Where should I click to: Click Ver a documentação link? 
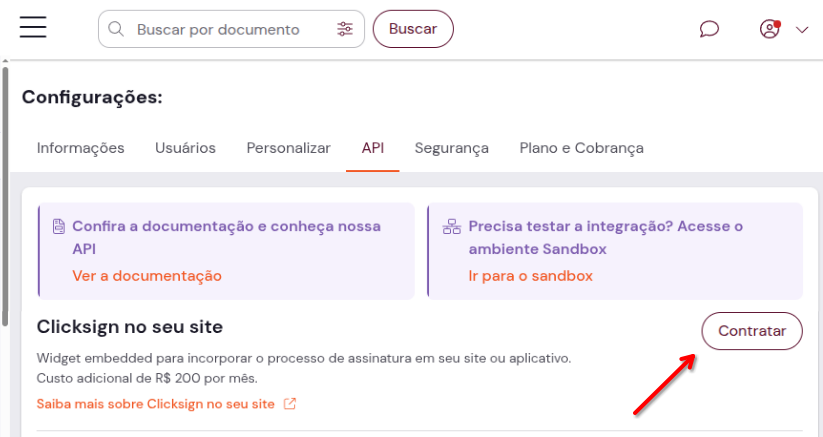(x=147, y=276)
